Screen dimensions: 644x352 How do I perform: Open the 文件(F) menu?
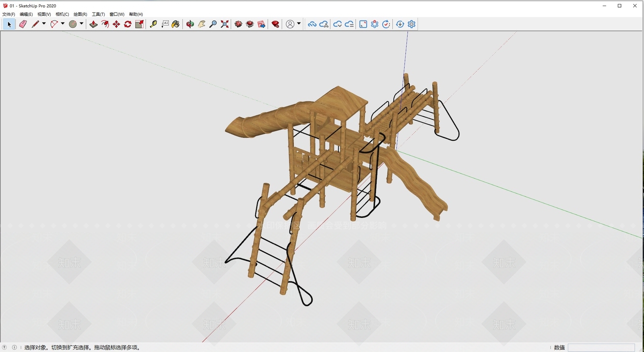pos(8,14)
